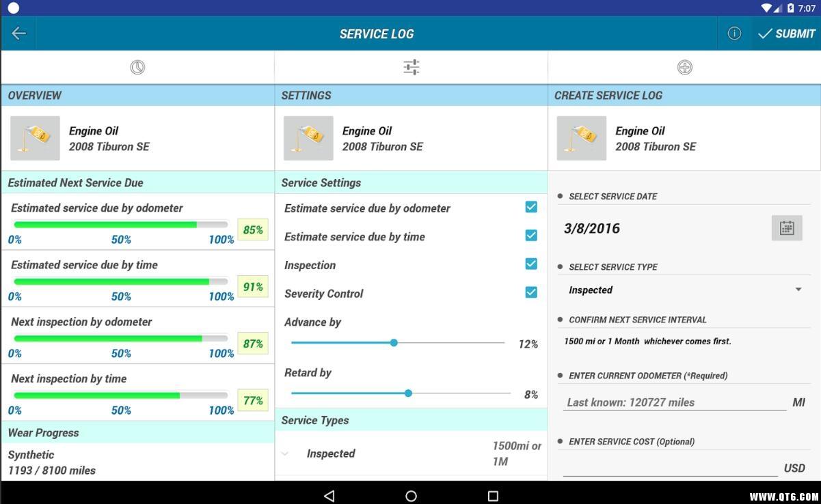Tap the back arrow in header
Screen dimensions: 821x504
pyautogui.click(x=18, y=33)
